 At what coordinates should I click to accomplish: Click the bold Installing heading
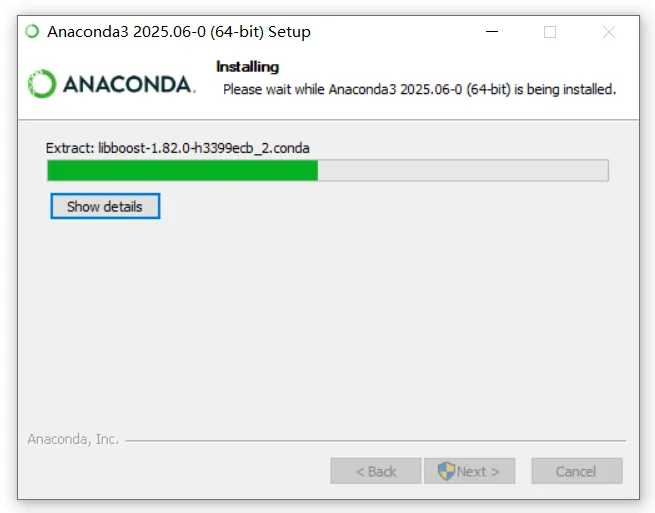247,67
